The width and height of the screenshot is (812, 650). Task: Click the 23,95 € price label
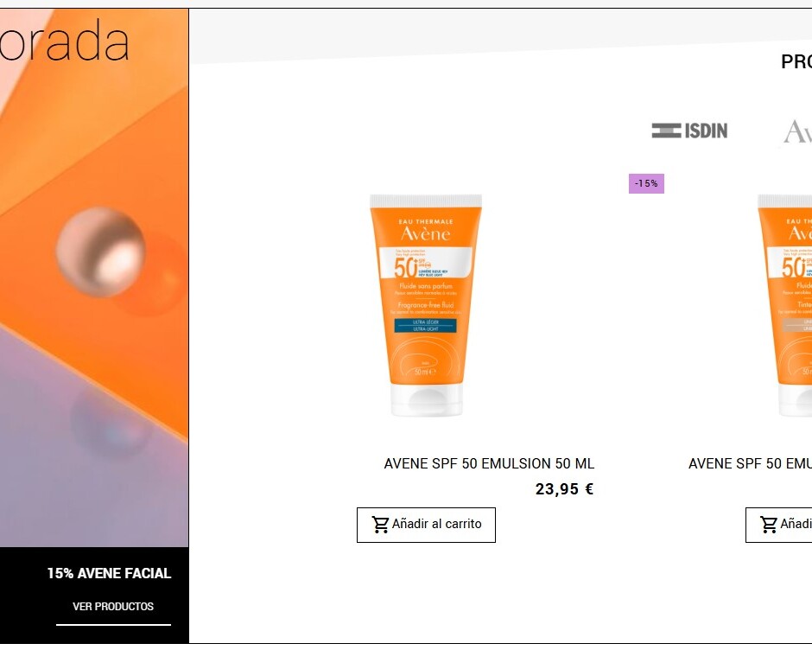tap(564, 488)
